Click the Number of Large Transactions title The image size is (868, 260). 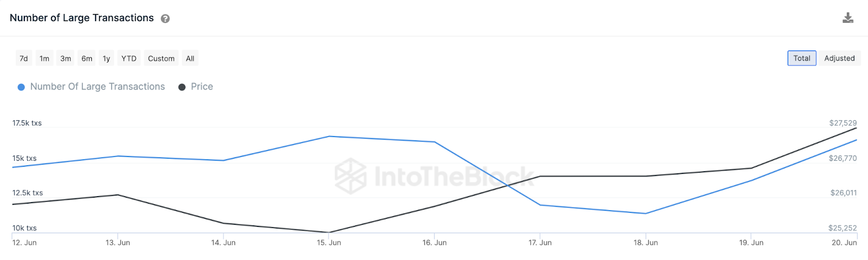point(82,18)
